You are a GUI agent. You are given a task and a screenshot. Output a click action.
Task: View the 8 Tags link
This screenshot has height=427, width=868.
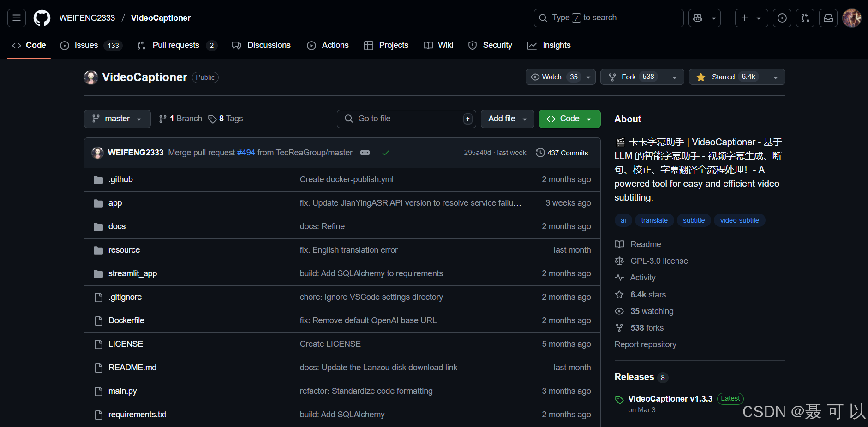225,119
